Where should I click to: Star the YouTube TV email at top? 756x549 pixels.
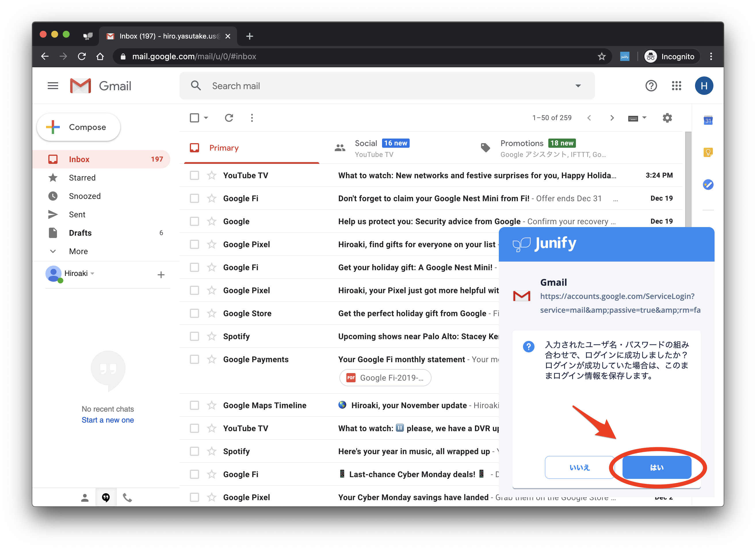click(212, 175)
